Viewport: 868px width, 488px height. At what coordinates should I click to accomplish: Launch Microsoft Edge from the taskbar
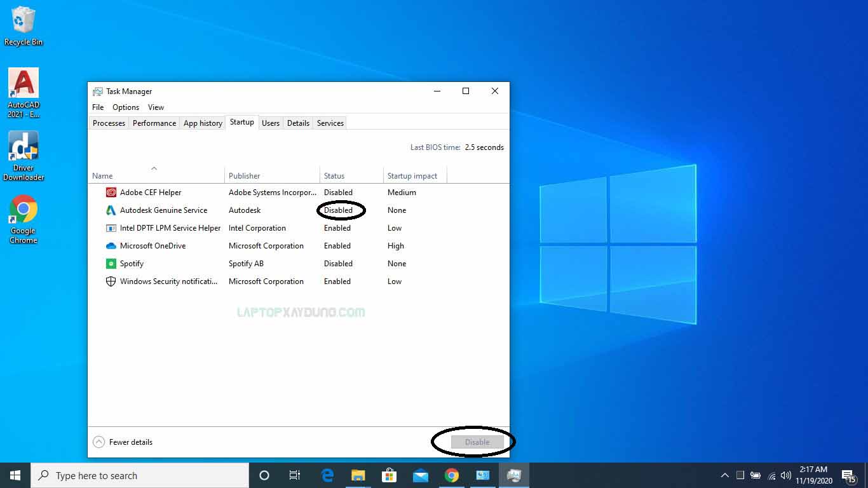click(327, 475)
